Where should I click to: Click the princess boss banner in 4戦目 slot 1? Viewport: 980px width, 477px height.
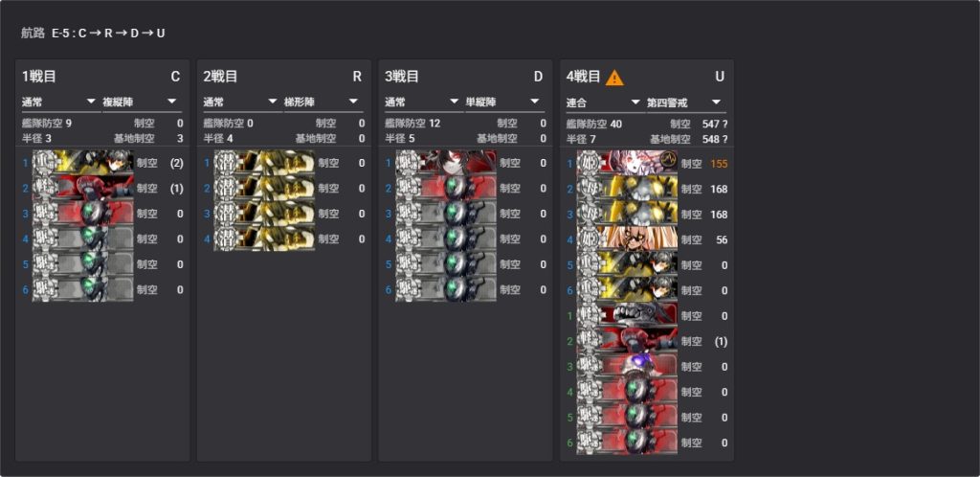click(627, 163)
